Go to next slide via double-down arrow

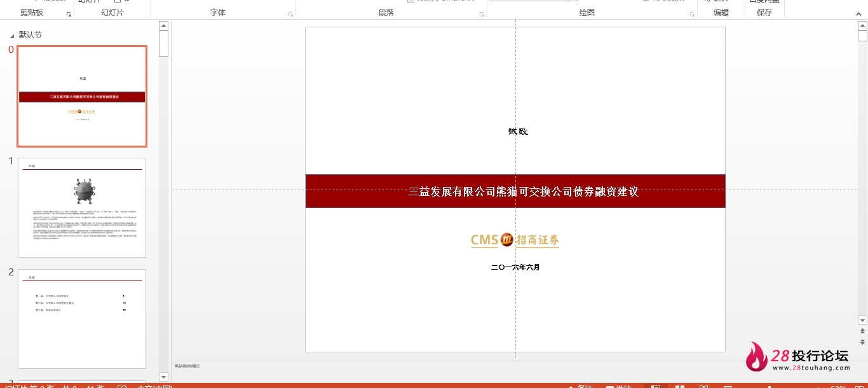tap(862, 342)
